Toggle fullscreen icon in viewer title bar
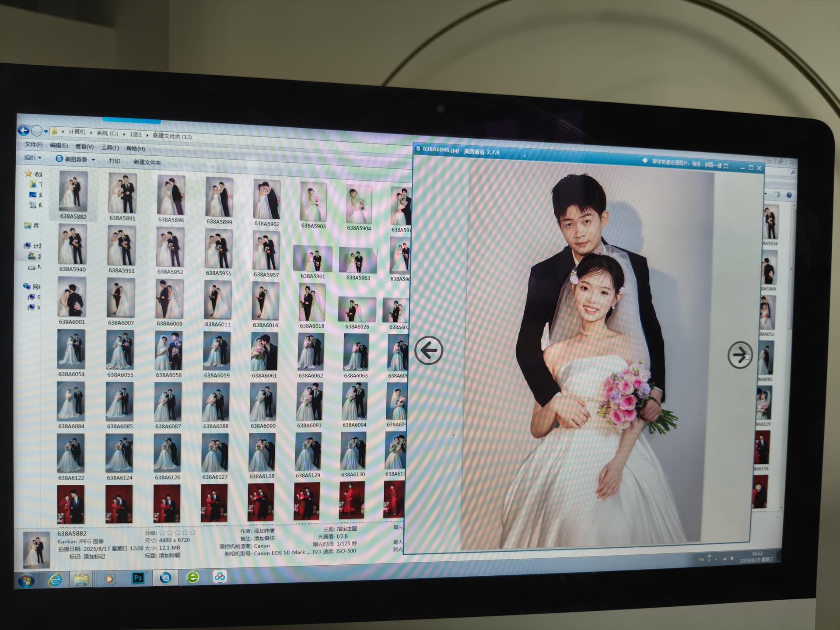Screen dimensions: 840x630 pyautogui.click(x=726, y=166)
